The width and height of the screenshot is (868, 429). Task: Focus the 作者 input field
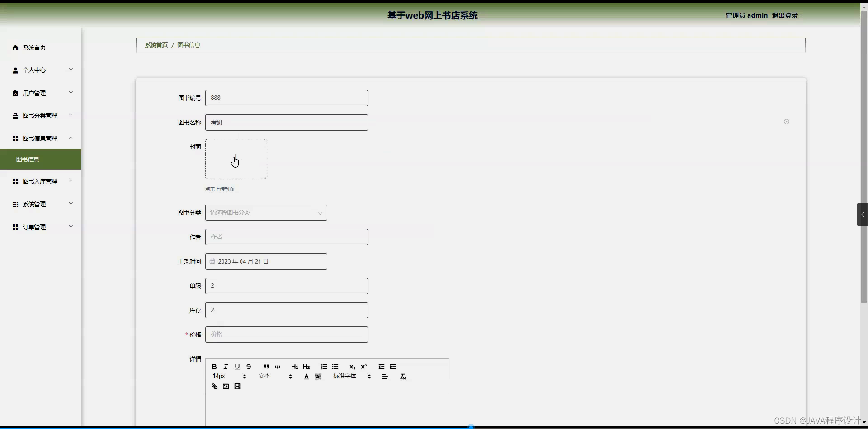[287, 237]
